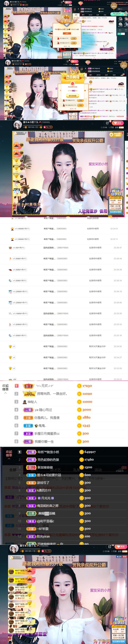This screenshot has height=644, width=128.
Task: Click 神 badge beside 拐弯向西
Action: (29, 394)
